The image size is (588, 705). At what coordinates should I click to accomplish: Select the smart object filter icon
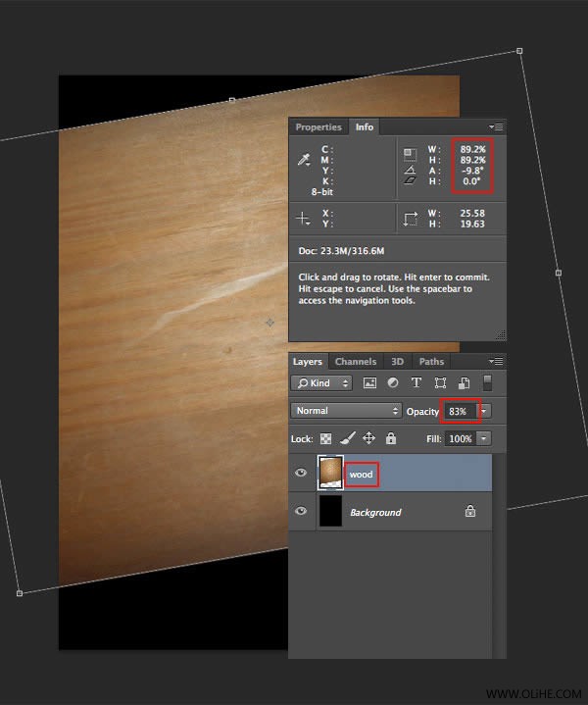click(x=464, y=383)
